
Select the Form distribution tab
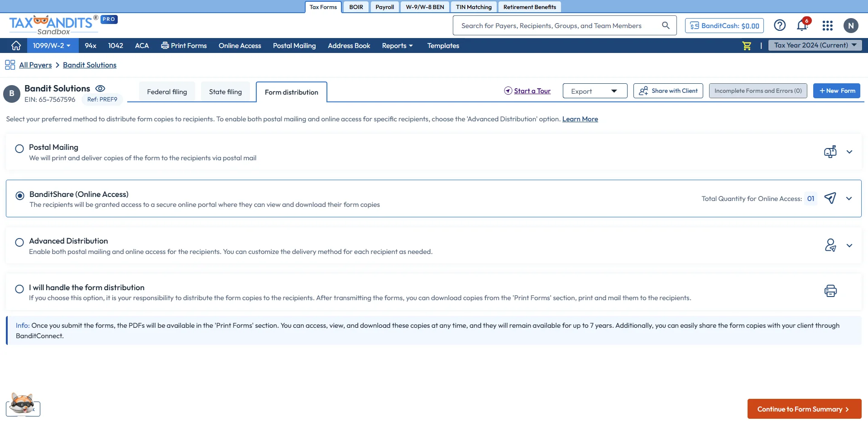(x=292, y=92)
